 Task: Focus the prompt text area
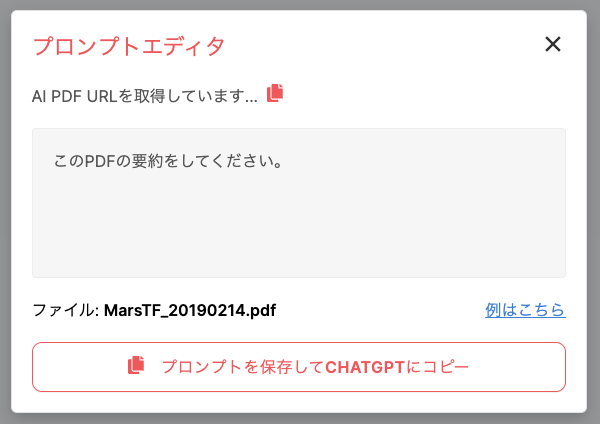tap(299, 203)
